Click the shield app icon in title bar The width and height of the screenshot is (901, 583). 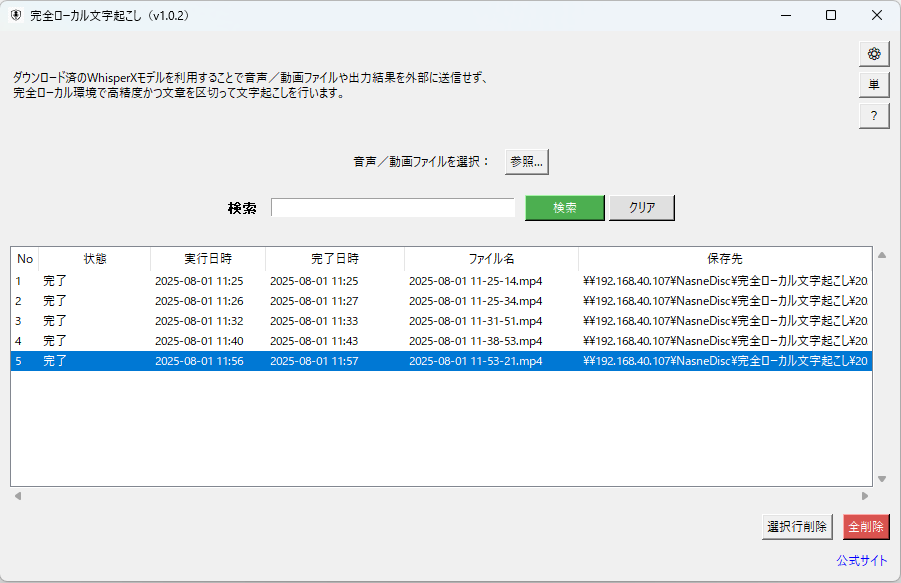16,15
